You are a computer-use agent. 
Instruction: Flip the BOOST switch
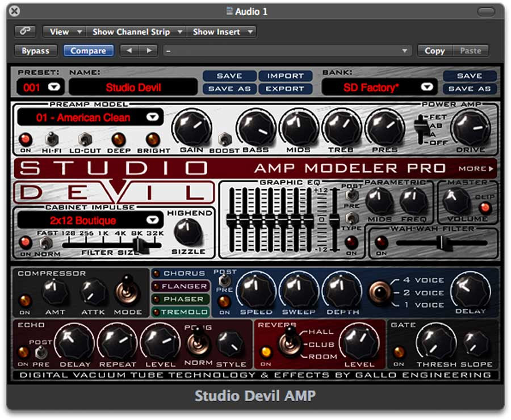coord(224,140)
